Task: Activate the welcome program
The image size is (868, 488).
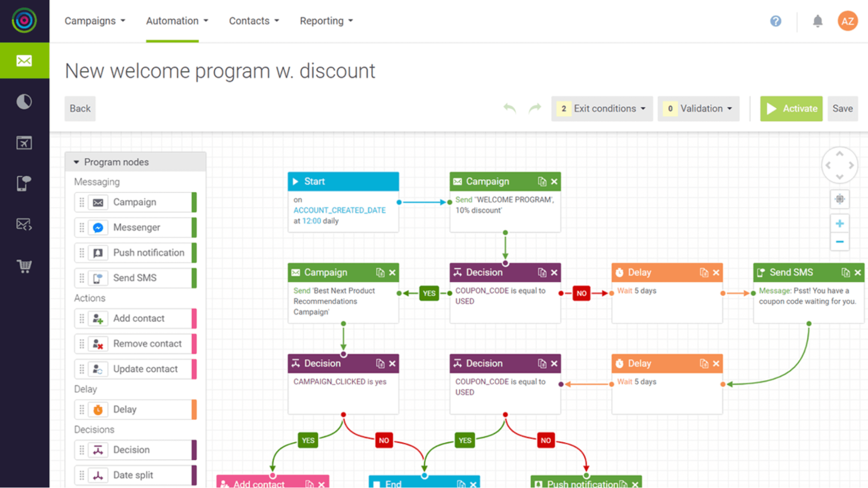Action: coord(791,108)
